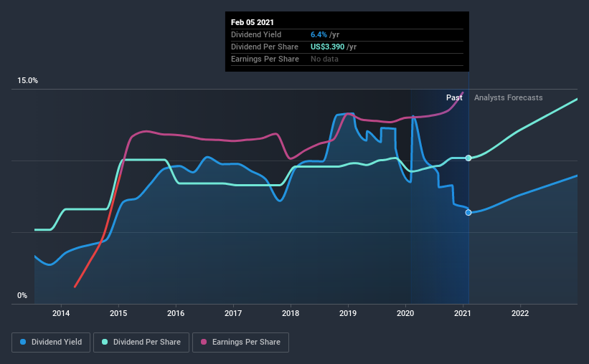Click the US$3.390 dividend per share value

(x=328, y=47)
